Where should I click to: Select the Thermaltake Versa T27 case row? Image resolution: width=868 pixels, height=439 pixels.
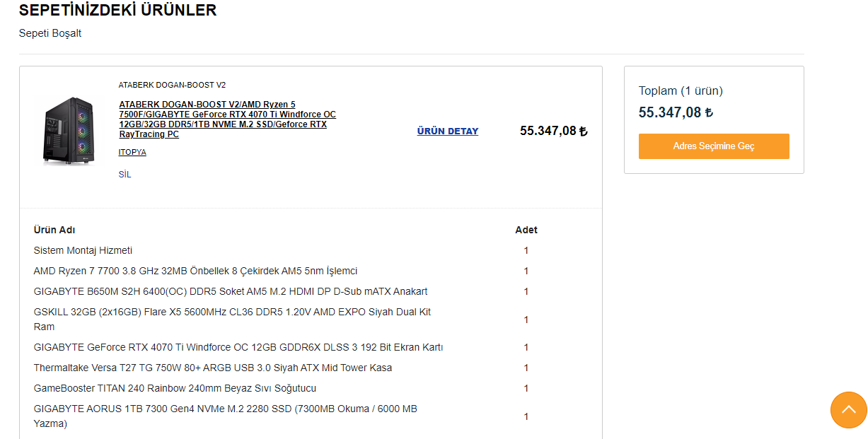pos(212,368)
